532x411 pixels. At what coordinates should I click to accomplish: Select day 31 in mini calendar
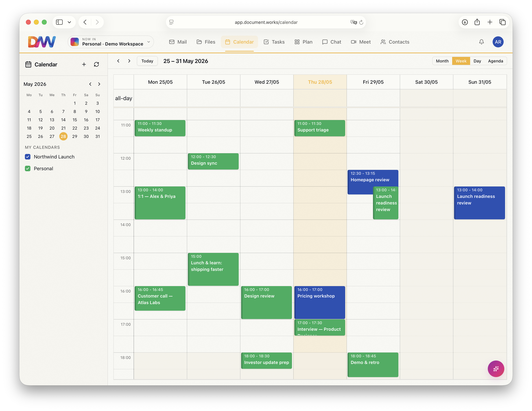coord(98,136)
